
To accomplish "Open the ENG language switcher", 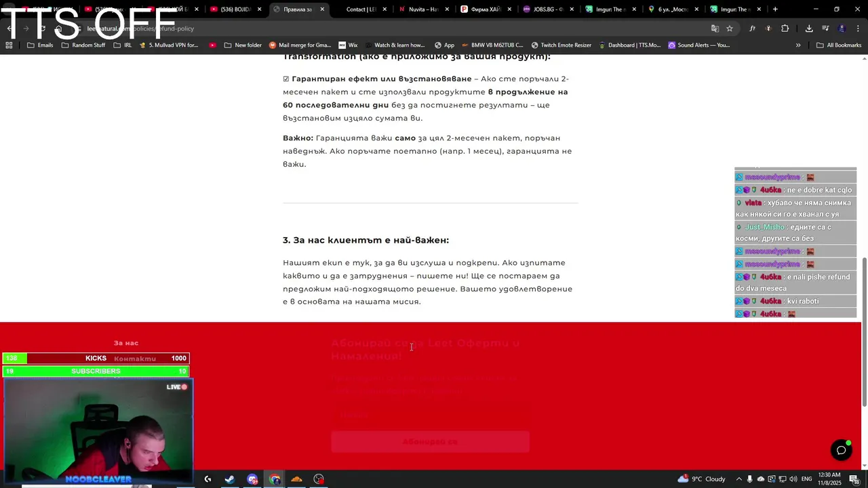I will point(807,479).
